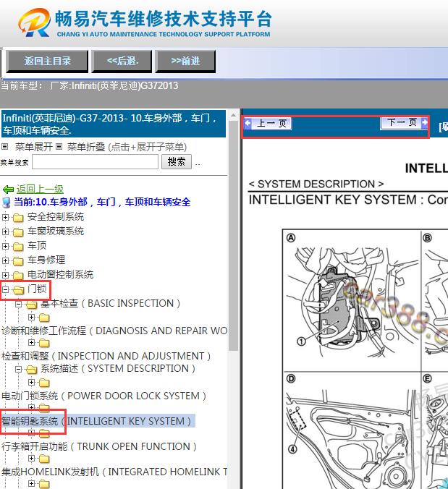Image resolution: width=448 pixels, height=489 pixels.
Task: Click the open 门锁 folder icon
Action: tap(18, 290)
